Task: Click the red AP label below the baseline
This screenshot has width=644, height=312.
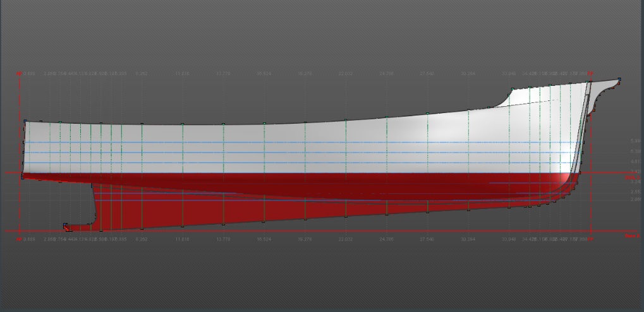Action: [19, 239]
